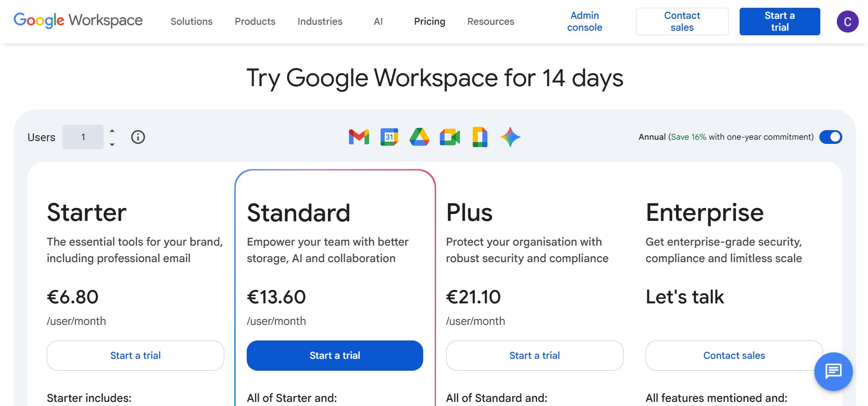Expand the Industries menu
Image resolution: width=868 pixels, height=406 pixels.
point(320,22)
